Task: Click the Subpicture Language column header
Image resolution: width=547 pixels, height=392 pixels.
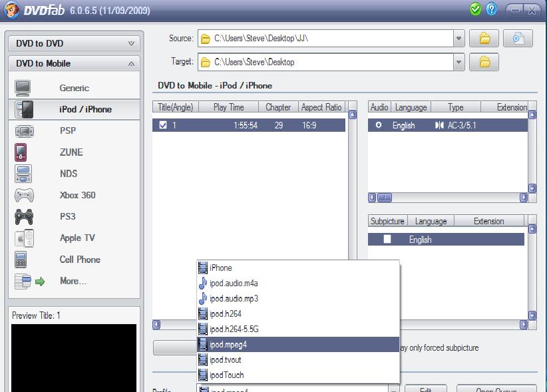Action: tap(431, 221)
